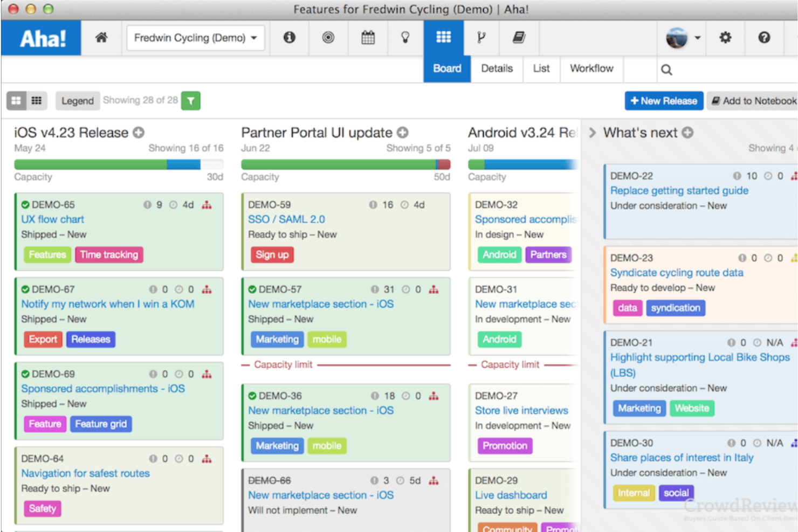Image resolution: width=798 pixels, height=532 pixels.
Task: Open hierarchy icon on DEMO-64 card
Action: coord(207,459)
